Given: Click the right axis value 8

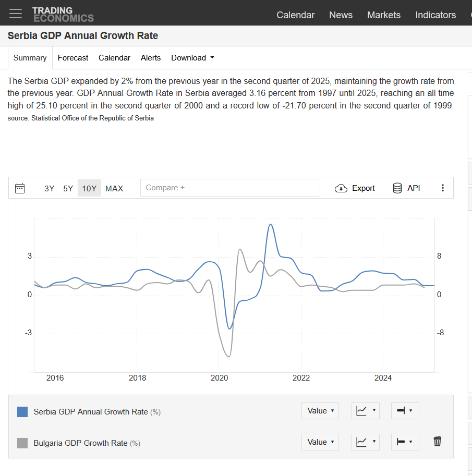Looking at the screenshot, I should click(439, 256).
